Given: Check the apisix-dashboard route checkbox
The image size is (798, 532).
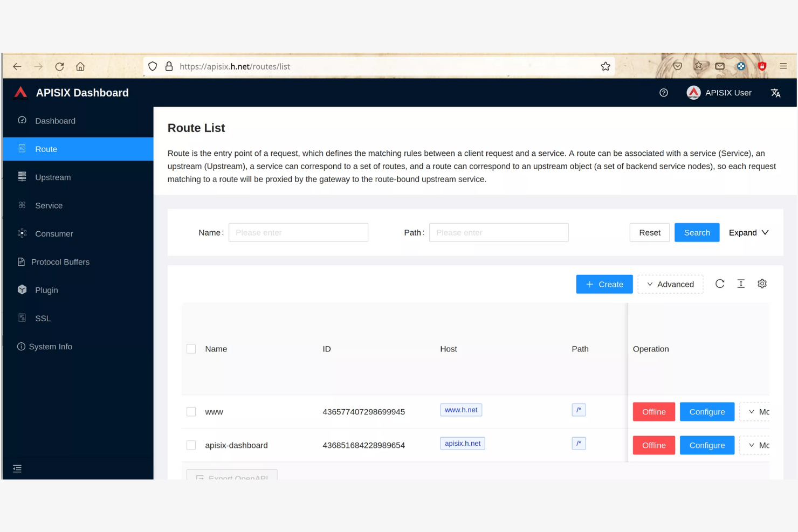Looking at the screenshot, I should pyautogui.click(x=191, y=445).
